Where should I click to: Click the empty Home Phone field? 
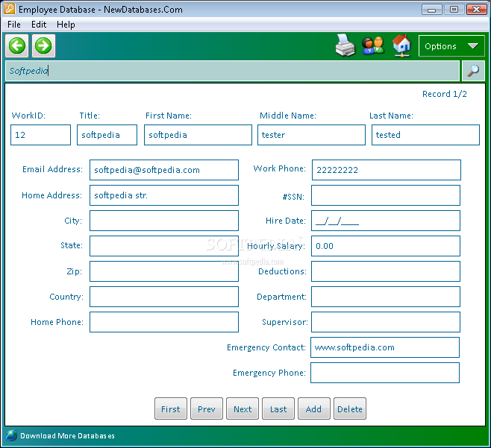[164, 322]
